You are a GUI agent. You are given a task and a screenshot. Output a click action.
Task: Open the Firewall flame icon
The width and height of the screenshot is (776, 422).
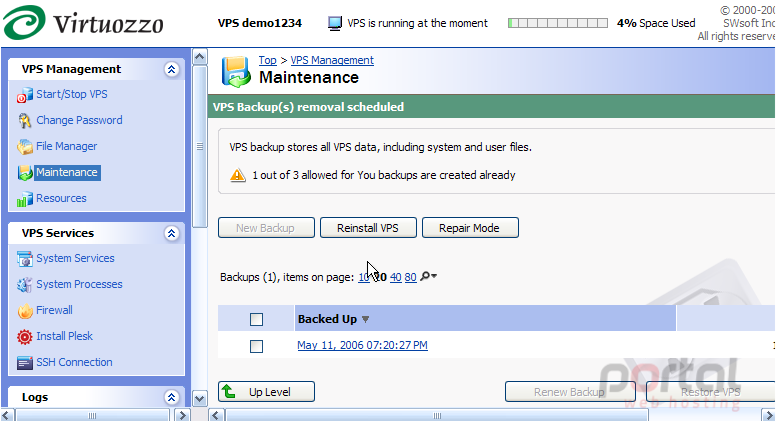(x=25, y=311)
